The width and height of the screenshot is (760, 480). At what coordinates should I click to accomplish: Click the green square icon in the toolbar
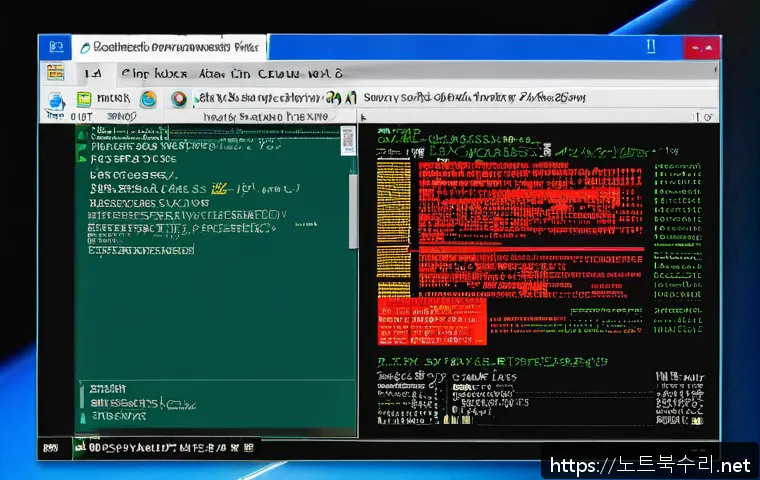84,98
